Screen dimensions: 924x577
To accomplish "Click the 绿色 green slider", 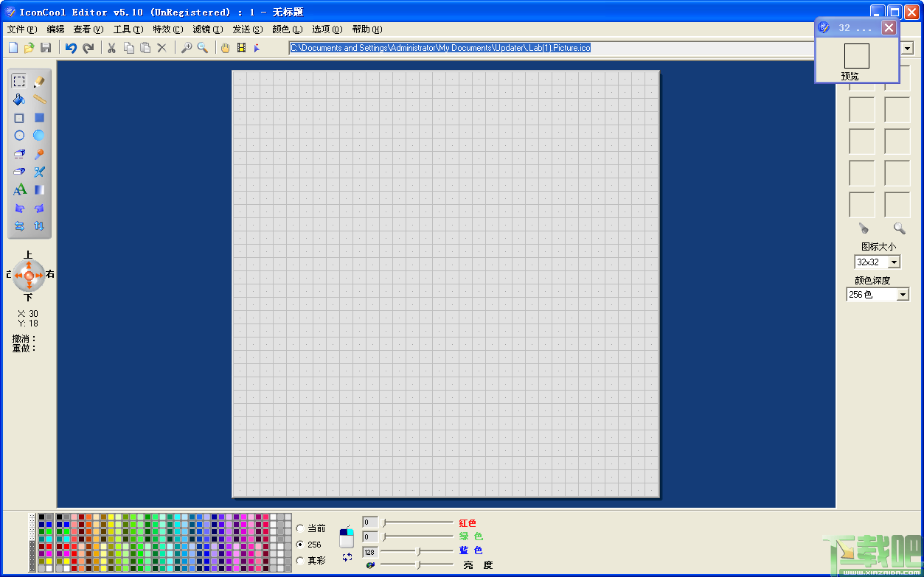I will click(x=418, y=536).
